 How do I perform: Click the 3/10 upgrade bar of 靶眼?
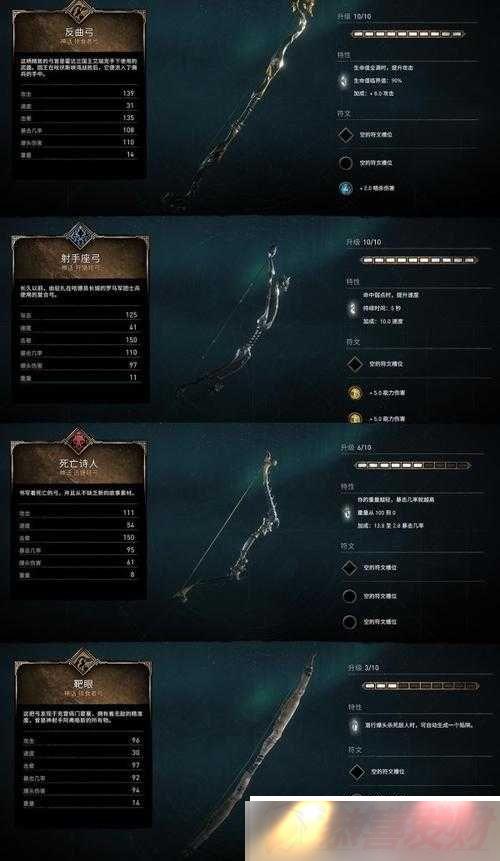pos(420,686)
